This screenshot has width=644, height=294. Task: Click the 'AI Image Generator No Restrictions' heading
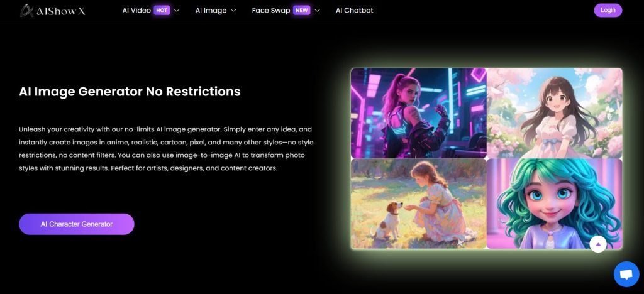click(x=130, y=92)
